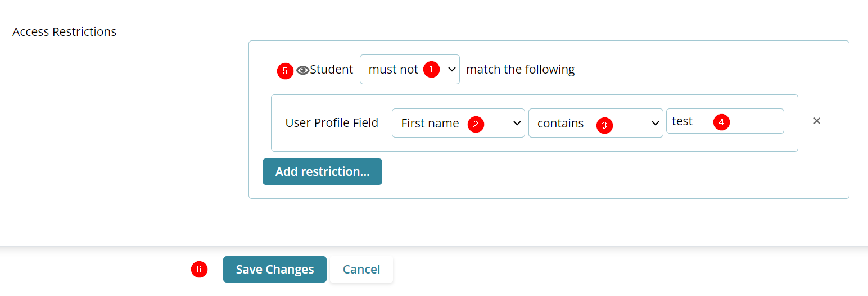Cancel the changes
Image resolution: width=868 pixels, height=296 pixels.
(361, 270)
